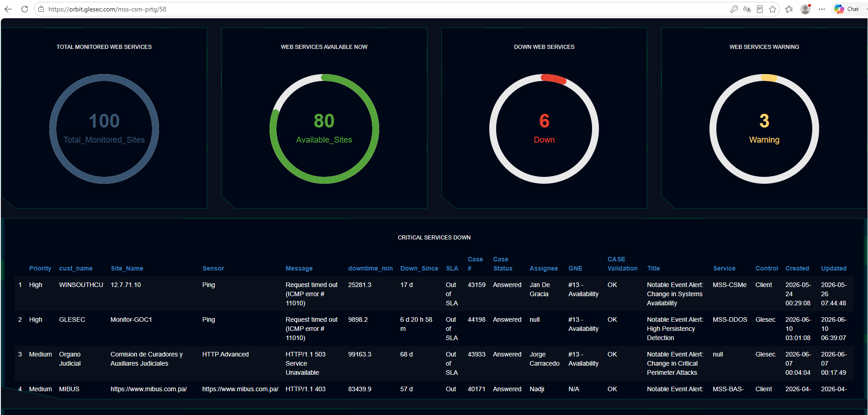Add page to favorites star

pos(773,9)
